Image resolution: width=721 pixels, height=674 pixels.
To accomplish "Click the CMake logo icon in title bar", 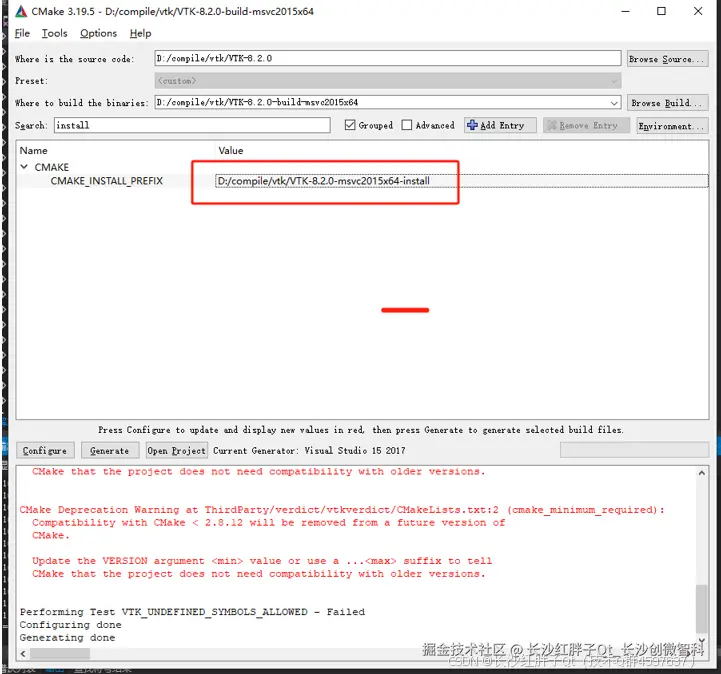I will [21, 11].
